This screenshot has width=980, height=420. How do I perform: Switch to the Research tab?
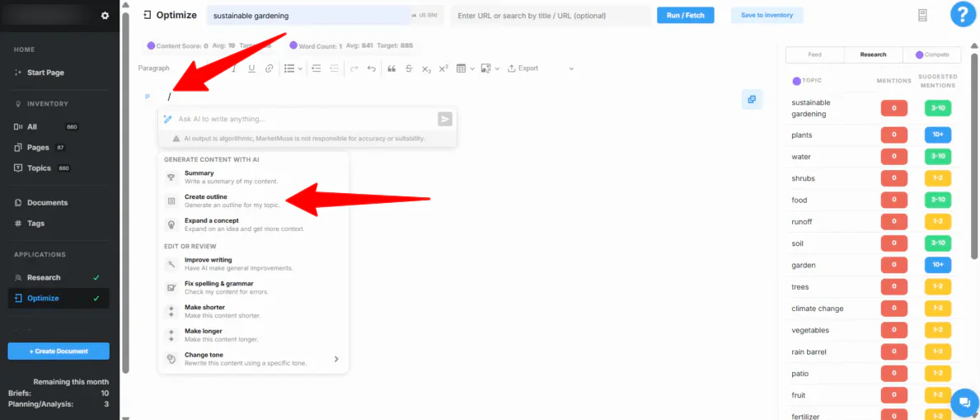(873, 54)
